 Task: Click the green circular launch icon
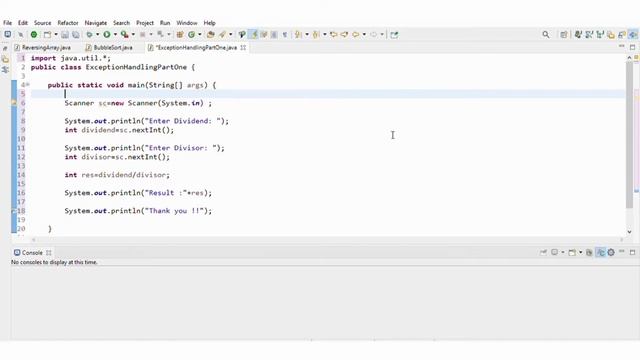(34, 35)
